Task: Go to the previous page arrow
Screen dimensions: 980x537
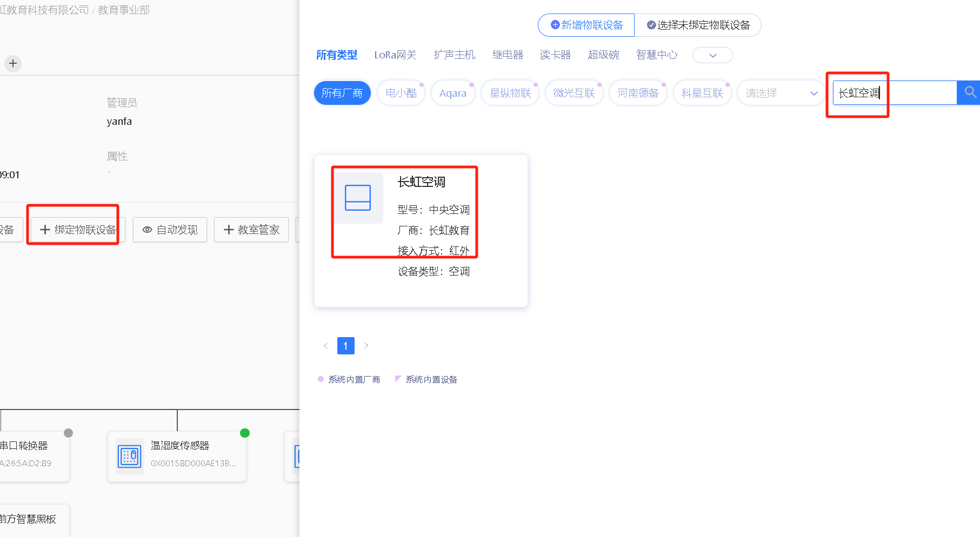Action: coord(325,346)
